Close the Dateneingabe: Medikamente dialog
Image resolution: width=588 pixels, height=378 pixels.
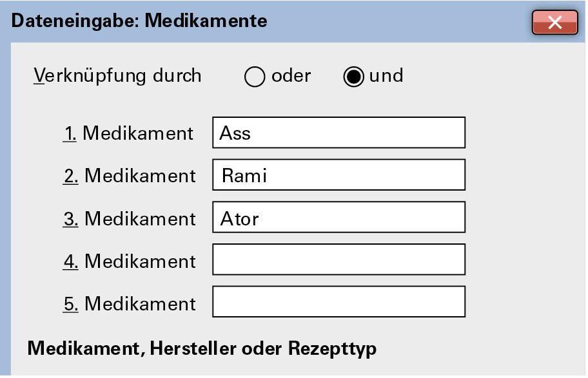pyautogui.click(x=554, y=23)
